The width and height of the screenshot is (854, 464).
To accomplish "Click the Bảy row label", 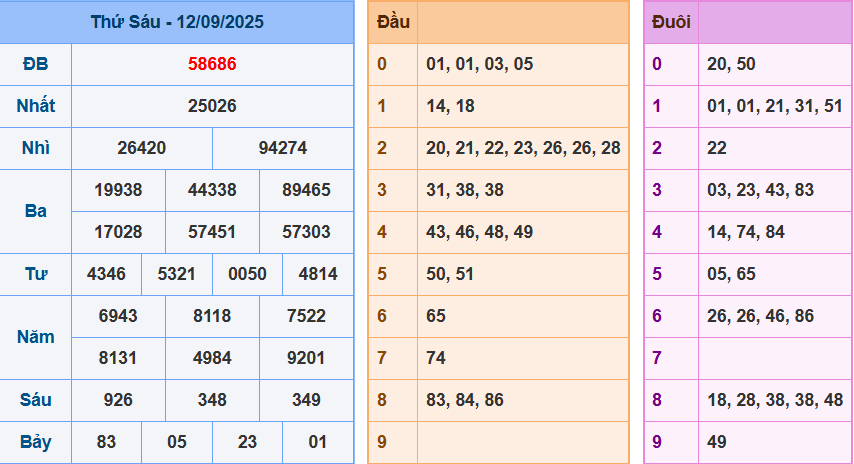I will [35, 441].
